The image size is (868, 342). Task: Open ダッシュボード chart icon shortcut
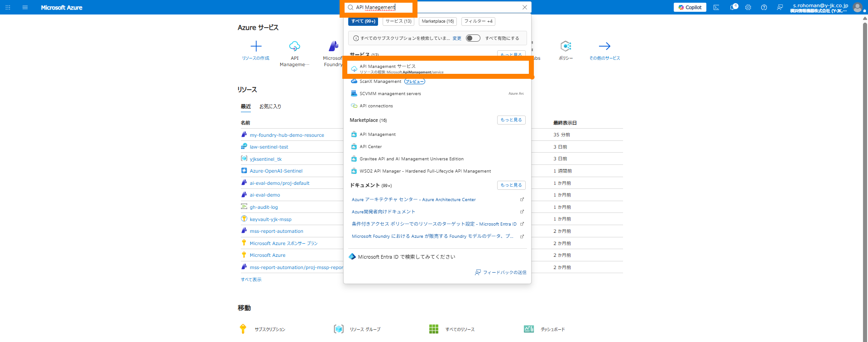(529, 329)
